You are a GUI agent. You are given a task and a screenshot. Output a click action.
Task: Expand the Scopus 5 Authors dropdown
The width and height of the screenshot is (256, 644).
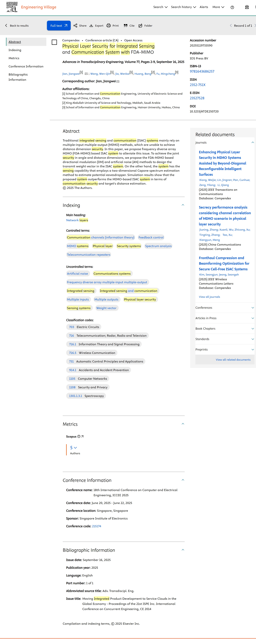74,448
